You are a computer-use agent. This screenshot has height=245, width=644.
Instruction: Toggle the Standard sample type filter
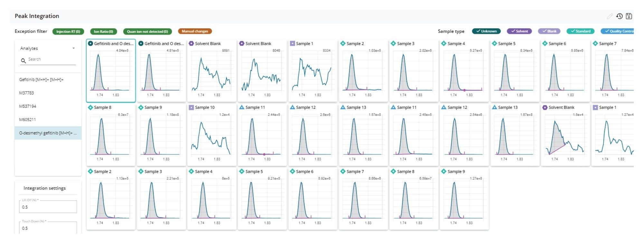pyautogui.click(x=580, y=31)
